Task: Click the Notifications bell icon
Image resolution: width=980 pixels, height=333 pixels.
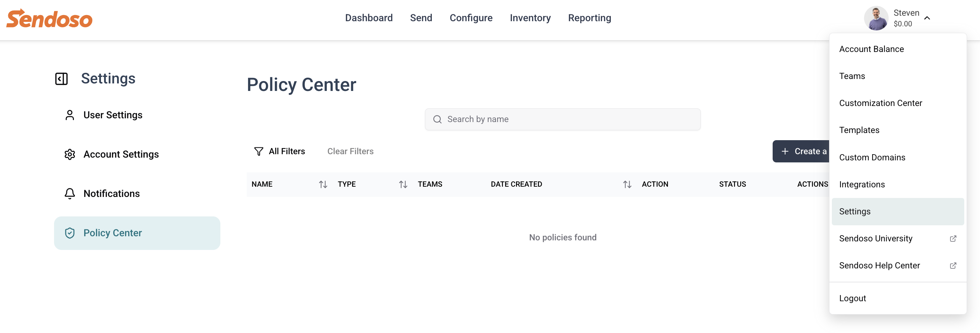Action: [x=69, y=194]
